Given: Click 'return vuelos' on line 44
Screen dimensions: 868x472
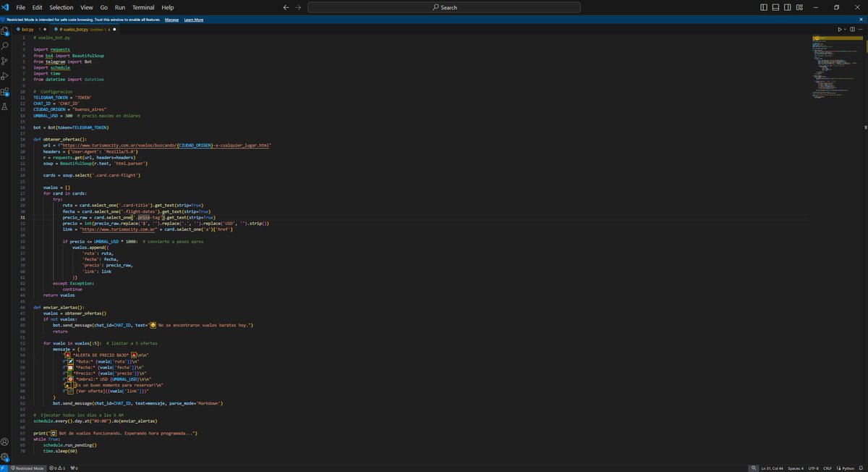Looking at the screenshot, I should [x=59, y=295].
